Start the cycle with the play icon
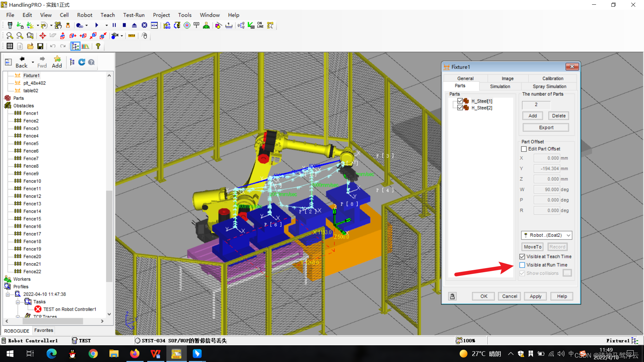Screen dimensions: 644x362 tap(97, 25)
